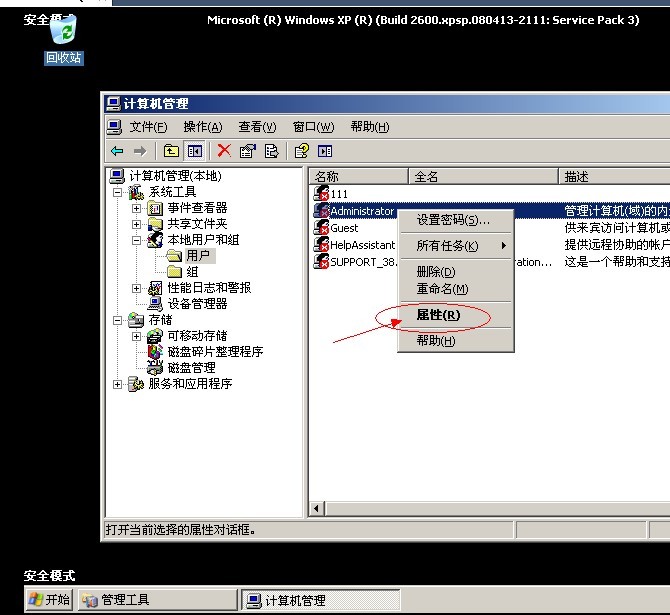670x615 pixels.
Task: Open the 帮助(H) menu in the menu bar
Action: point(370,127)
